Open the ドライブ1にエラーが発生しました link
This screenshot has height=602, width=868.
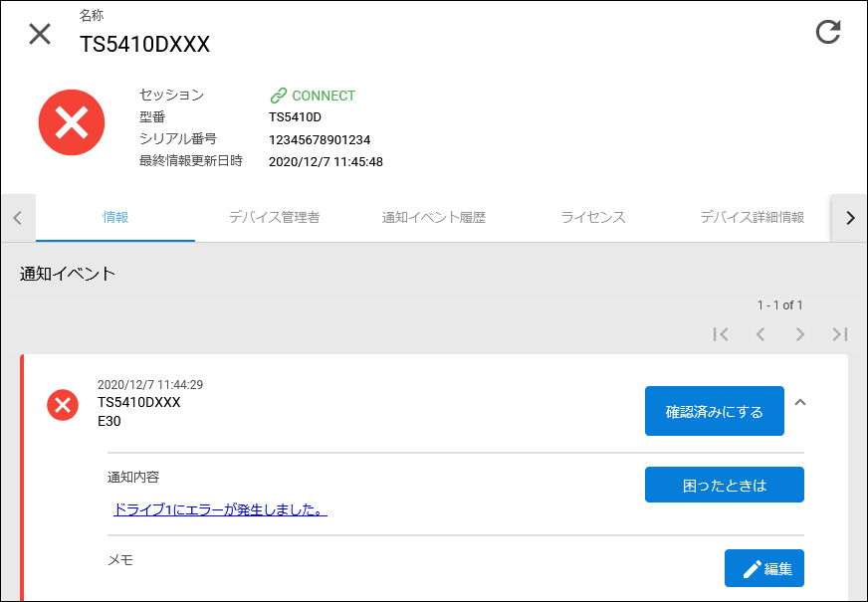pos(219,509)
